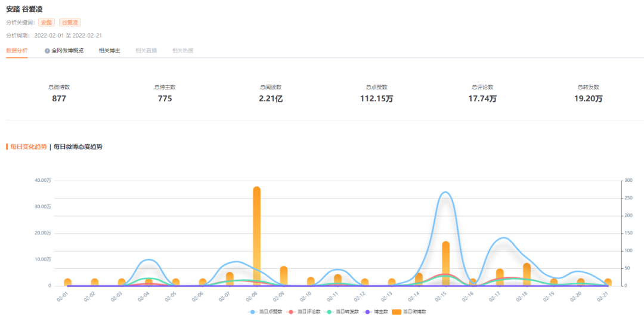This screenshot has height=319, width=644.
Task: Click the 150 right axis label
Action: click(x=629, y=233)
